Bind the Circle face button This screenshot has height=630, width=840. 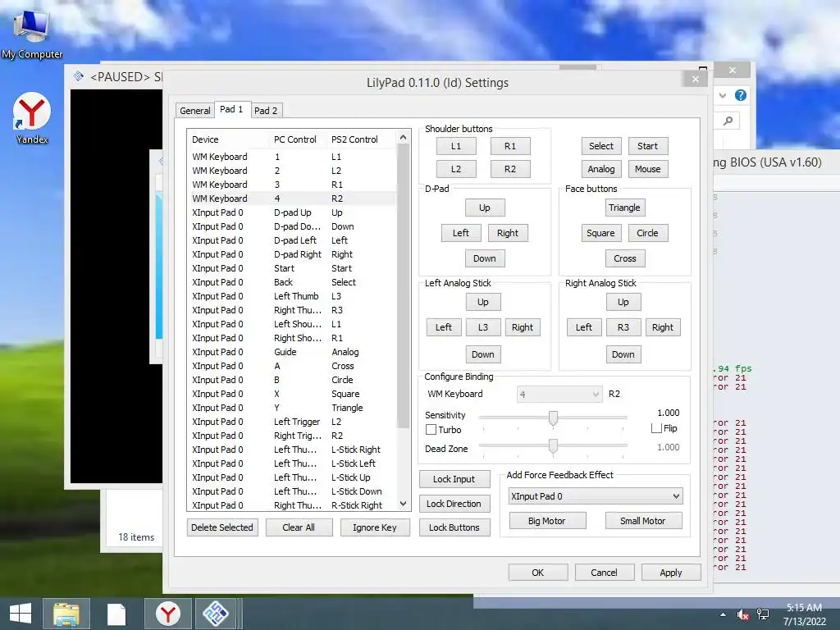pos(648,233)
